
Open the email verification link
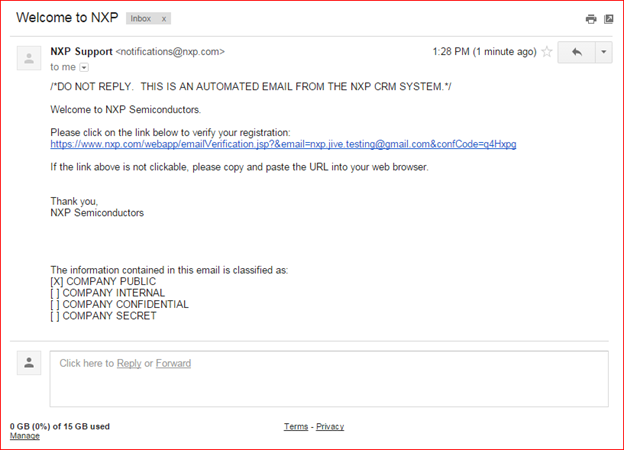pyautogui.click(x=283, y=144)
